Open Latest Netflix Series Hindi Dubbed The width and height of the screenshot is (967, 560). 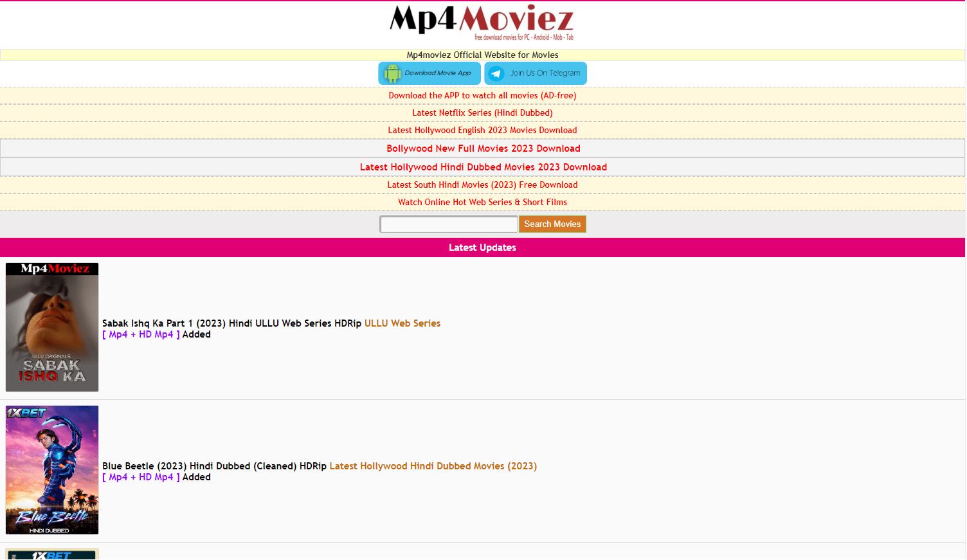point(482,113)
